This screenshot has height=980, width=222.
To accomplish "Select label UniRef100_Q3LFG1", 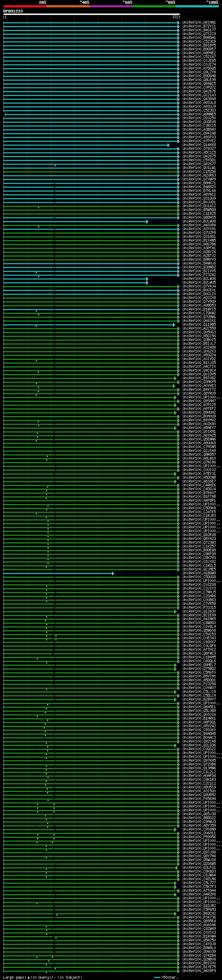I will click(x=199, y=867).
